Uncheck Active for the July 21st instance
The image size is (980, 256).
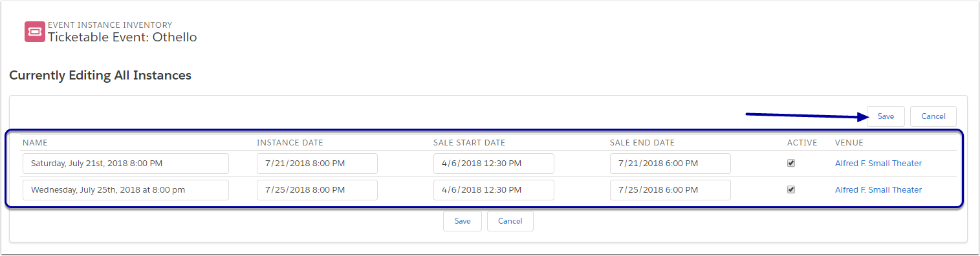pos(791,164)
